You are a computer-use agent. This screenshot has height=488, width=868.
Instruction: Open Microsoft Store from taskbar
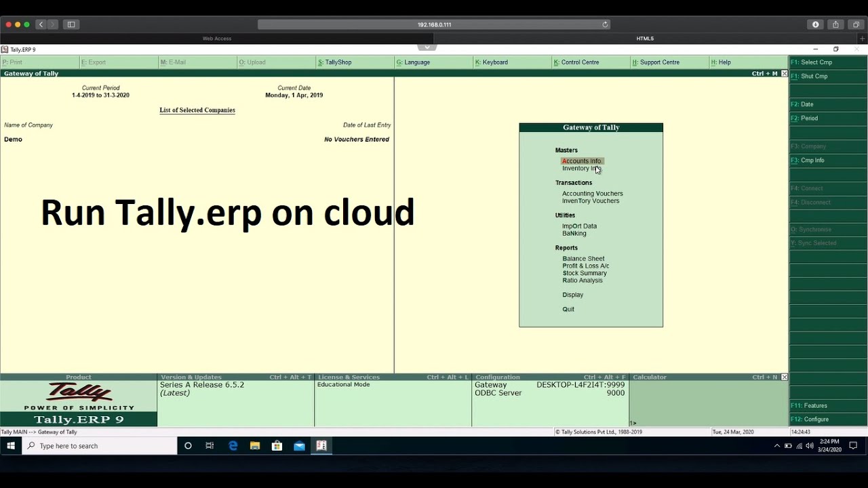[x=277, y=446]
